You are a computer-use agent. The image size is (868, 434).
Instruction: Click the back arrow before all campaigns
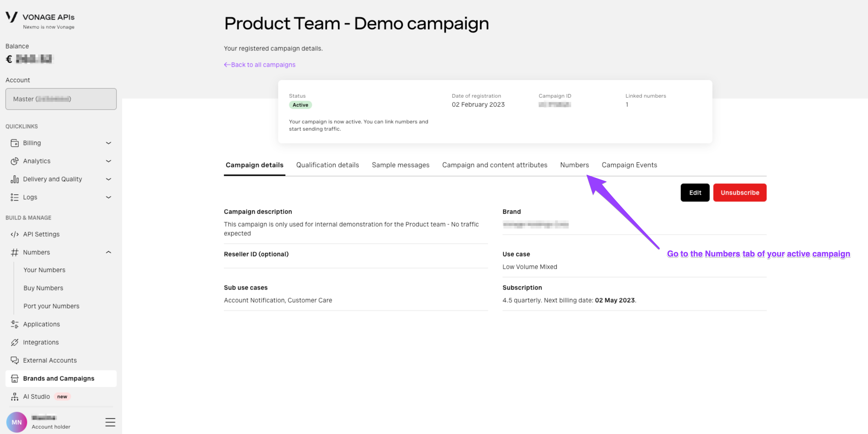pyautogui.click(x=227, y=65)
